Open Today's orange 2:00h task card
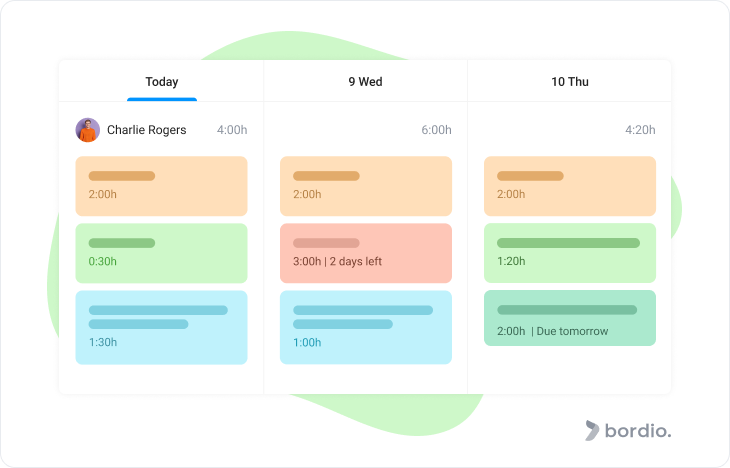Screen dimensions: 730x468 click(161, 186)
